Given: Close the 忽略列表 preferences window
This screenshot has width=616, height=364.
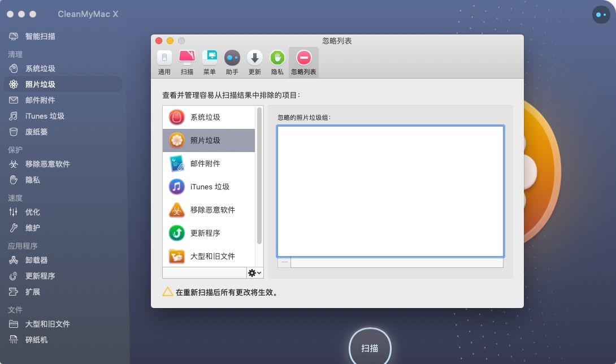Looking at the screenshot, I should pos(159,41).
